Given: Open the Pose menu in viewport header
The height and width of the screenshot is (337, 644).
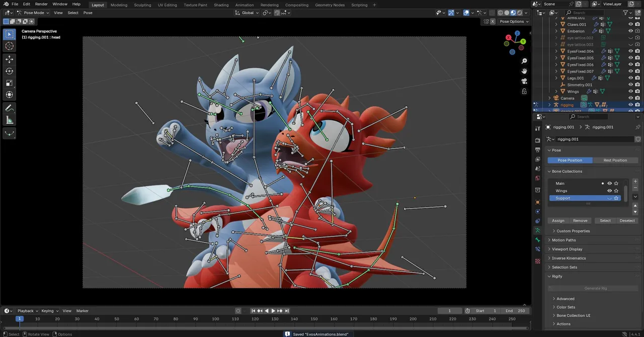Looking at the screenshot, I should click(x=88, y=13).
